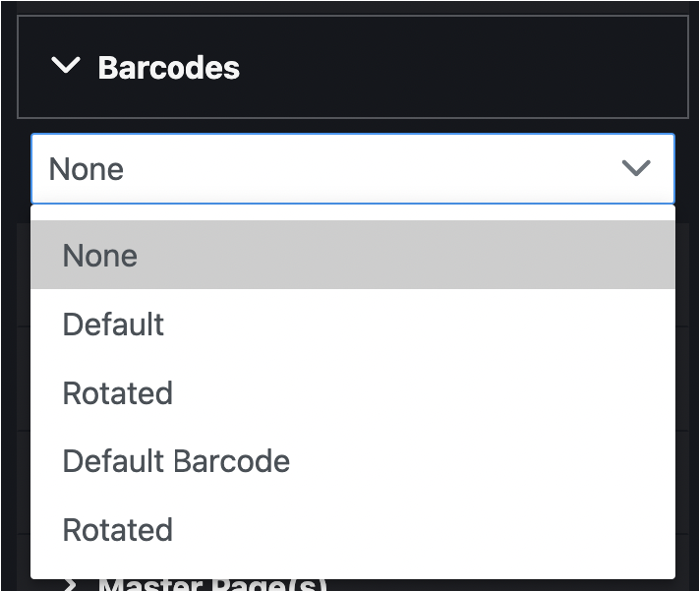Click the Barcodes panel header title

[x=169, y=68]
